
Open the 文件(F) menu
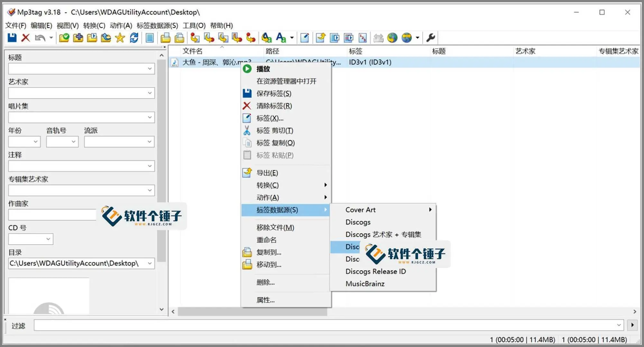click(16, 25)
